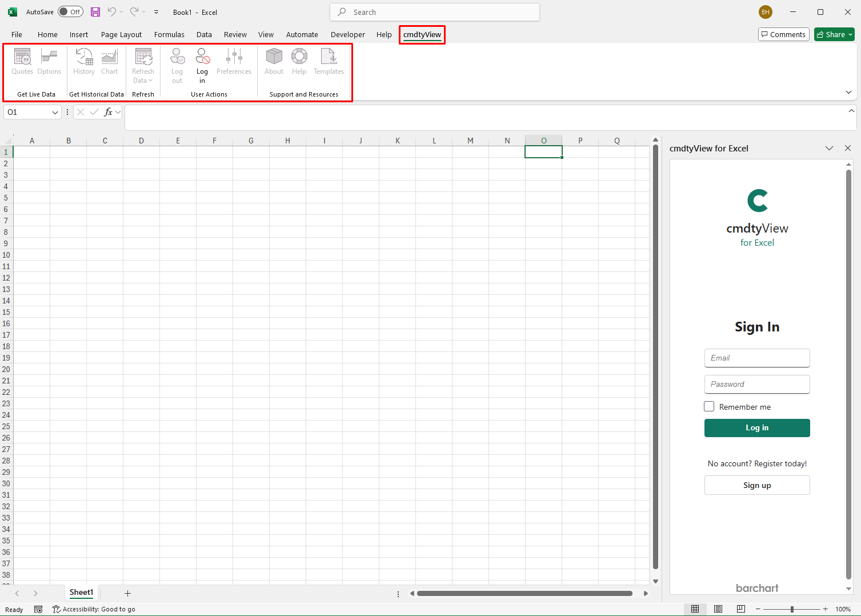The width and height of the screenshot is (861, 616).
Task: Check the Remember me checkbox
Action: (709, 406)
